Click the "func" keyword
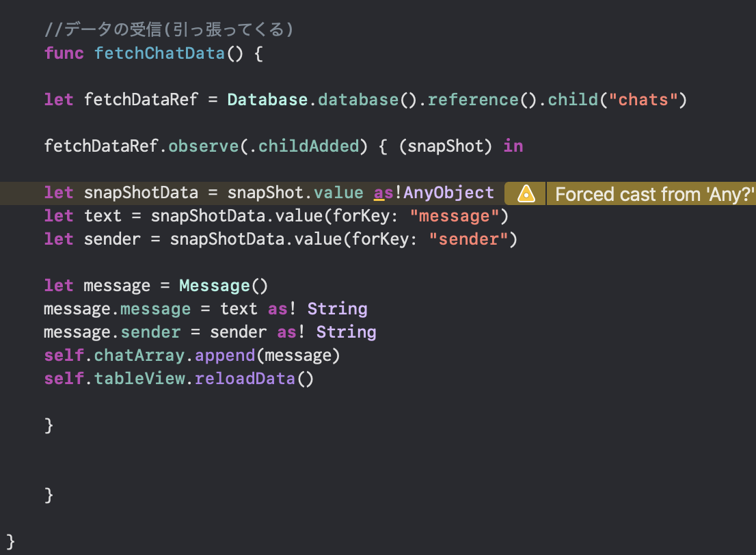 [x=64, y=53]
